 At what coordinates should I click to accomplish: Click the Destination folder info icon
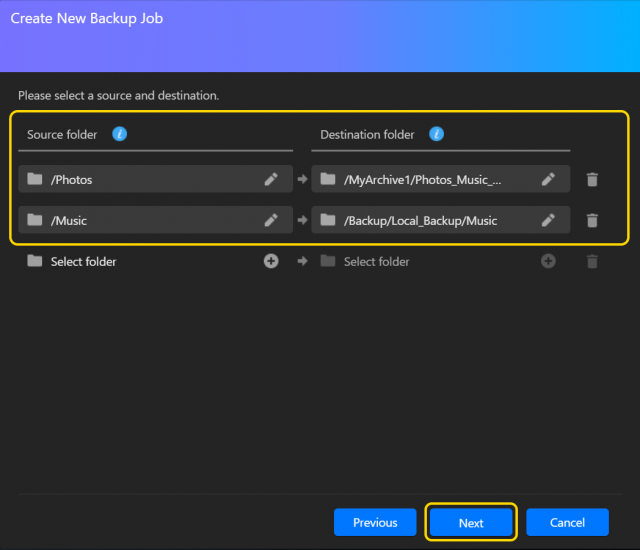coord(436,134)
